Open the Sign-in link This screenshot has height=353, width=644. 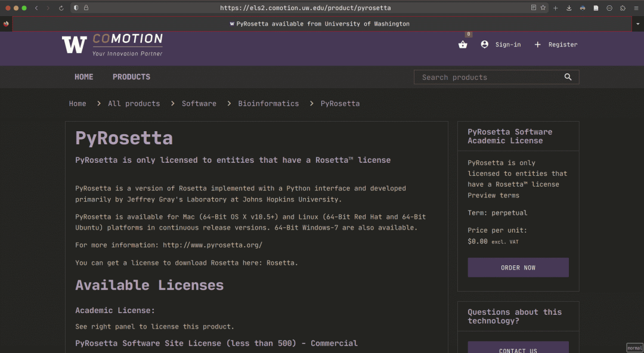tap(508, 45)
